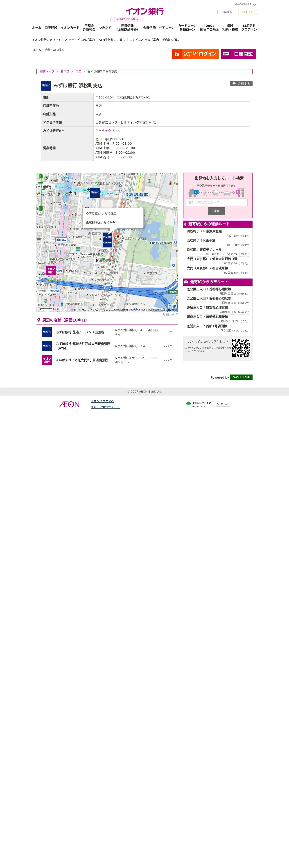Click route search address input field
The image size is (289, 868).
(x=216, y=202)
